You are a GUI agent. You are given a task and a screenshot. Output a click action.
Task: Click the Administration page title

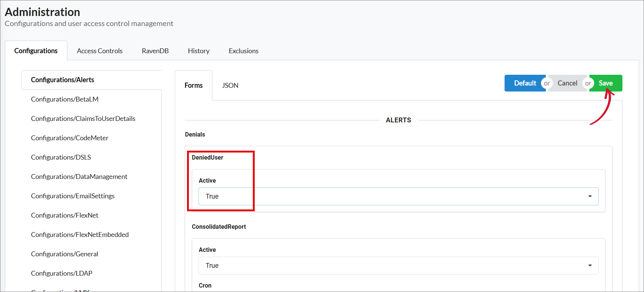pos(42,12)
